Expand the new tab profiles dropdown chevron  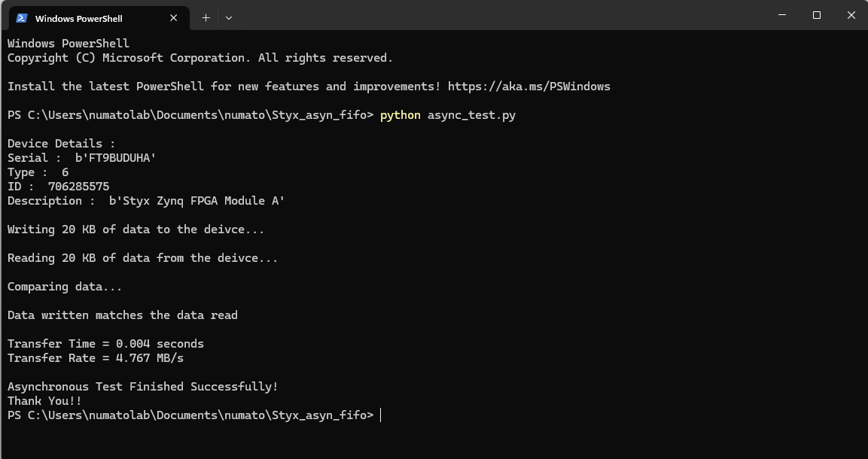[x=229, y=18]
